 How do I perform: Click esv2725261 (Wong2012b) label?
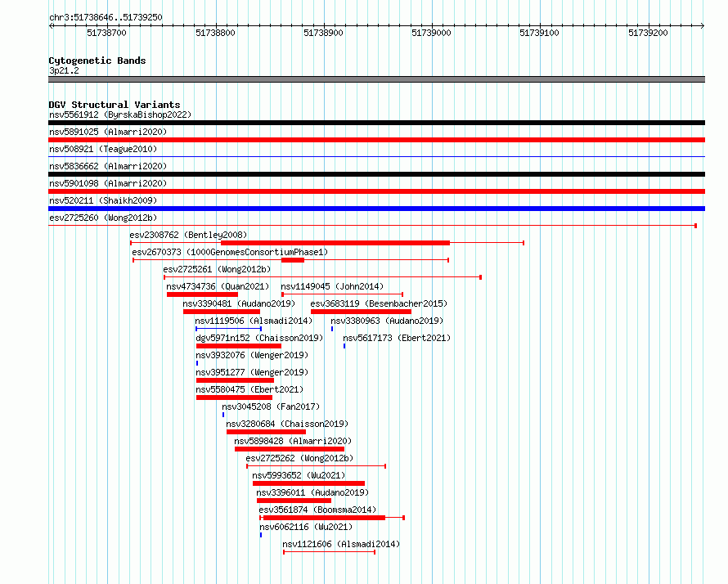point(217,269)
